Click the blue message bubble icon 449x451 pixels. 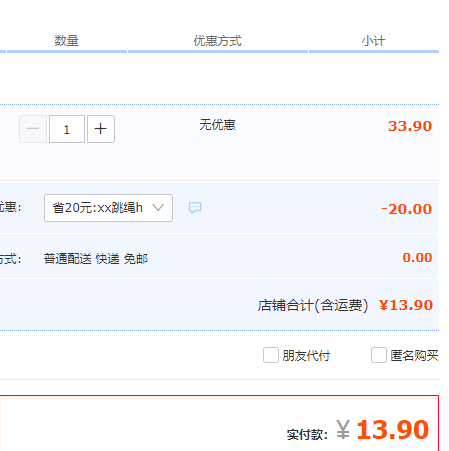click(x=195, y=208)
